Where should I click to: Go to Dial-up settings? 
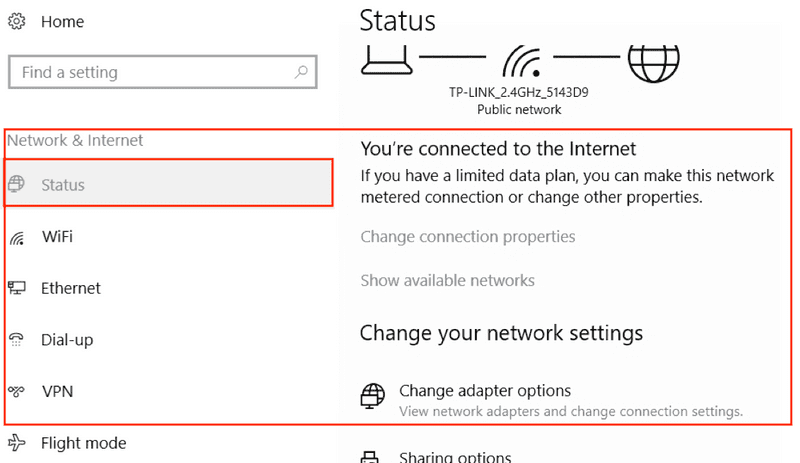pyautogui.click(x=168, y=339)
